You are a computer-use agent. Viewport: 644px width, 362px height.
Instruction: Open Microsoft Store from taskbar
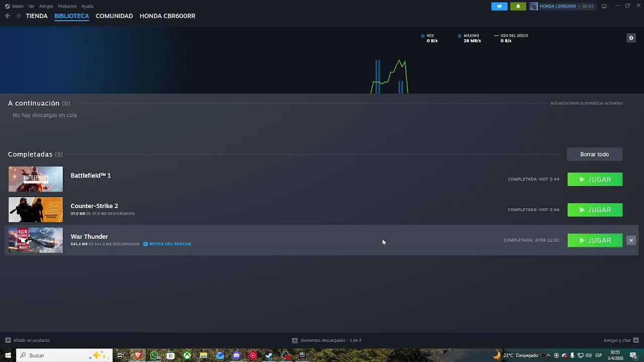click(x=171, y=355)
